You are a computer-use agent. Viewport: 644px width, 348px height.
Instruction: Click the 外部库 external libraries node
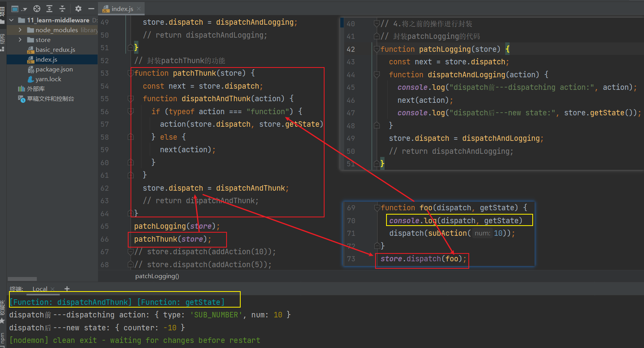(36, 89)
